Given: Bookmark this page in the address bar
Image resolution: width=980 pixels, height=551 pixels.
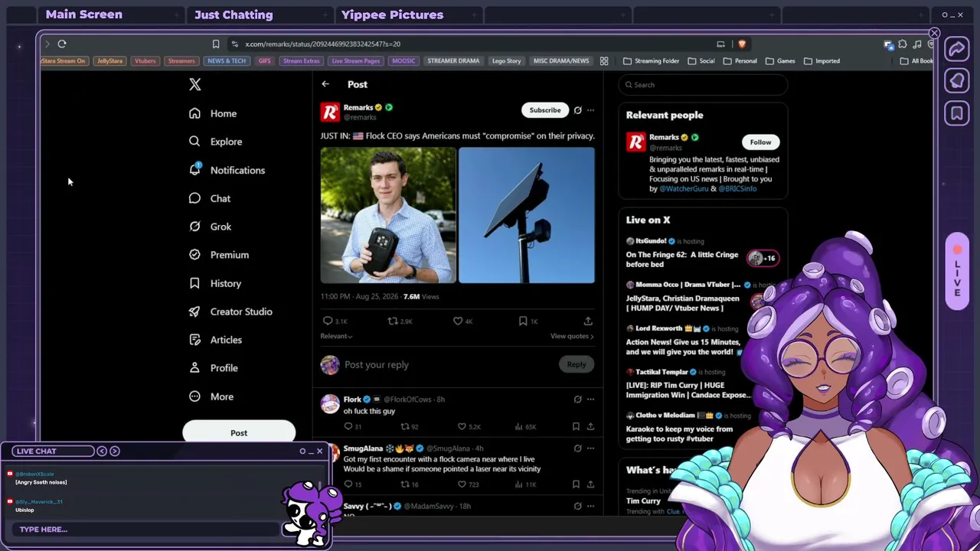Looking at the screenshot, I should click(216, 44).
